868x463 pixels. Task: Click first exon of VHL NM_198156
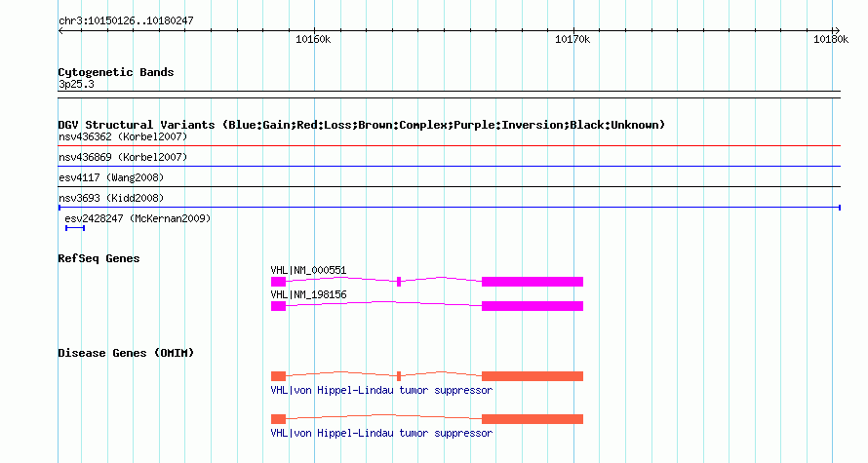pos(279,306)
